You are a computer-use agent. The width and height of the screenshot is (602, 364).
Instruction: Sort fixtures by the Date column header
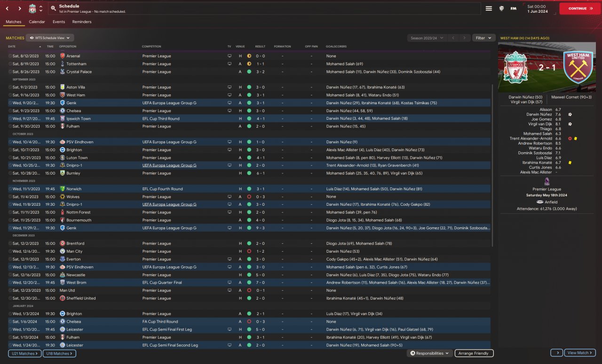(x=12, y=46)
